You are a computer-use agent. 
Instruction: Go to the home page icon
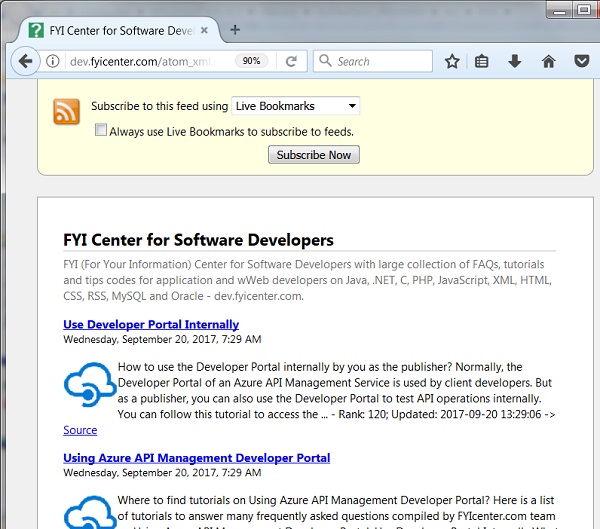pyautogui.click(x=548, y=61)
